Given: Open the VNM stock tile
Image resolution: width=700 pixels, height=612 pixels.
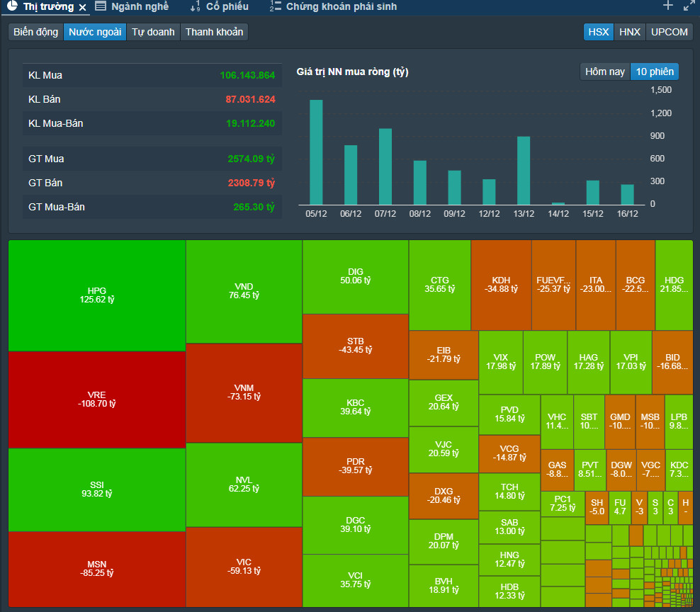Looking at the screenshot, I should [244, 393].
